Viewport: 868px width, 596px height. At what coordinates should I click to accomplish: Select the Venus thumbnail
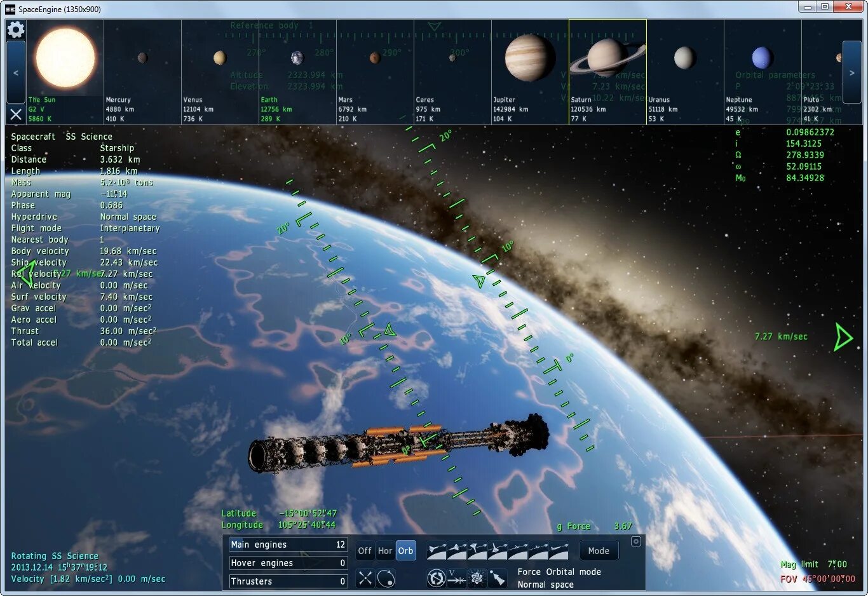[x=220, y=72]
